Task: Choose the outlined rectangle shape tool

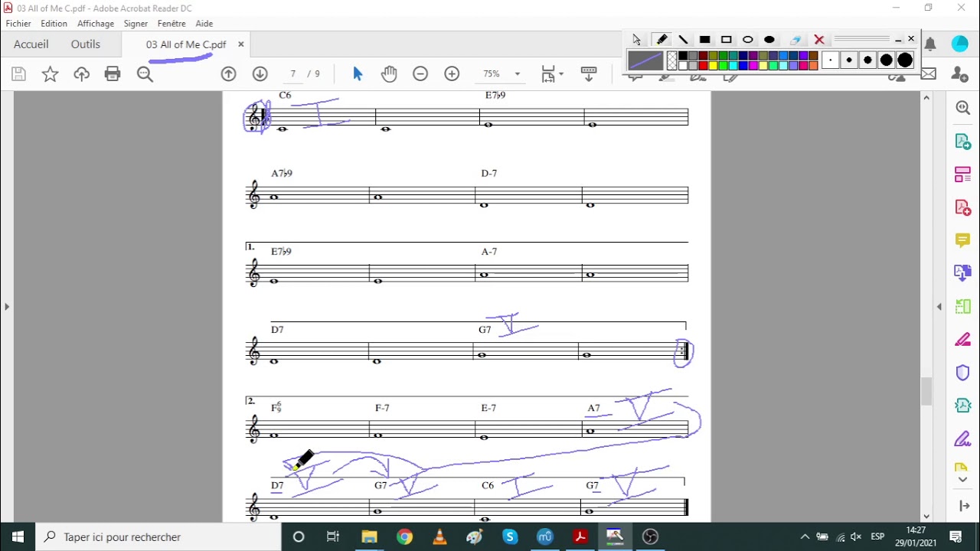Action: pos(727,40)
